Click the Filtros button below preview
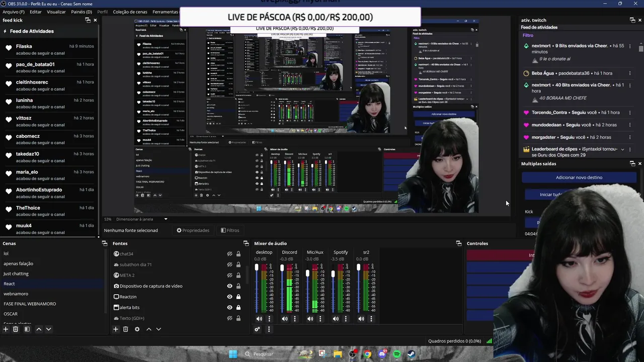Viewport: 644px width, 362px height. pyautogui.click(x=230, y=230)
